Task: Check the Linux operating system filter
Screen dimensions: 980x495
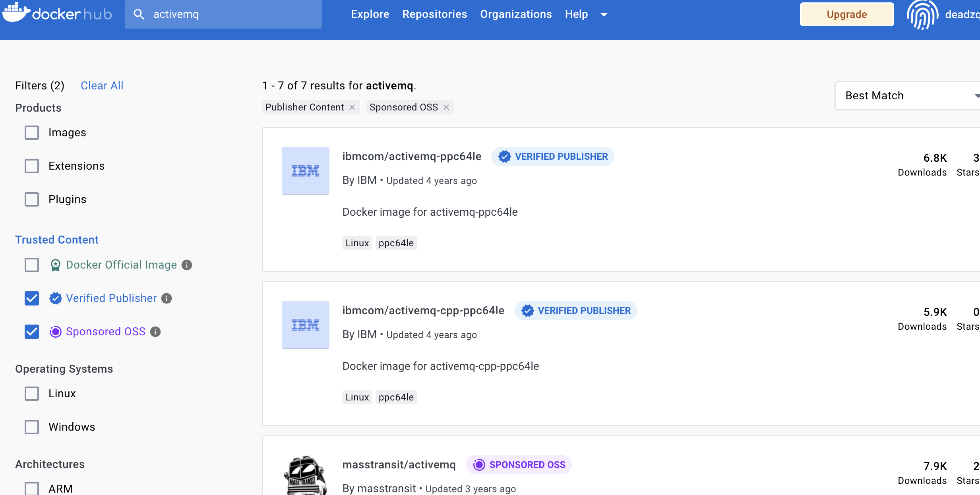Action: (x=32, y=394)
